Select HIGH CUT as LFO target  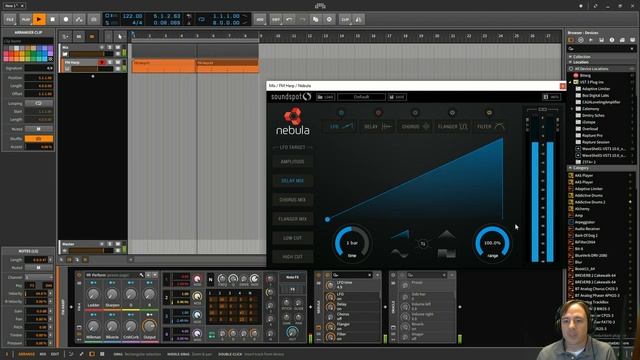pyautogui.click(x=293, y=257)
